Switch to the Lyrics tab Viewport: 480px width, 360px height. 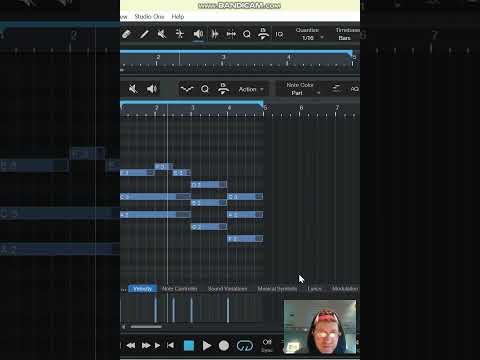[x=314, y=289]
